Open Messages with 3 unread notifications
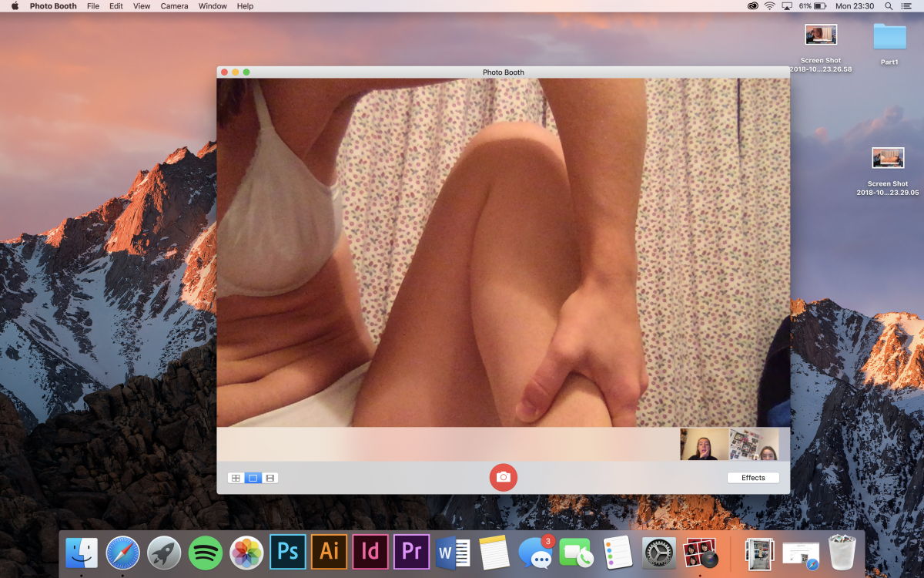Image resolution: width=924 pixels, height=578 pixels. tap(535, 553)
